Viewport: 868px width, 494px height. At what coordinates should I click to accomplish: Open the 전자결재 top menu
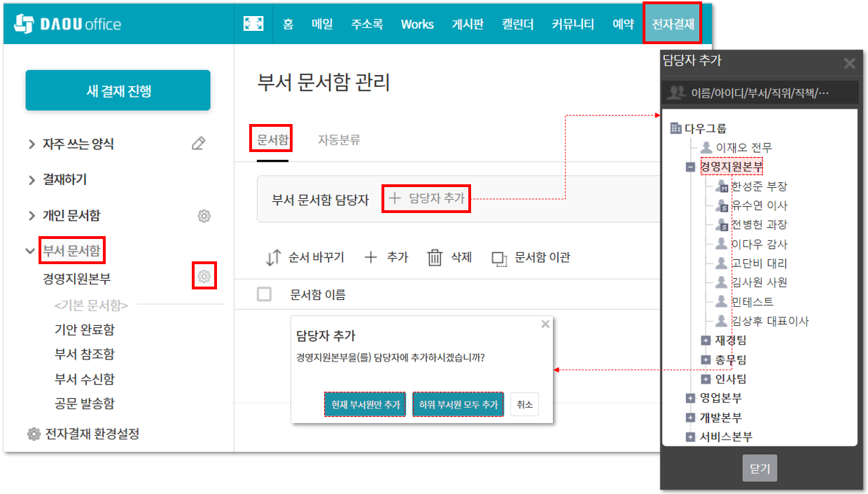tap(673, 24)
